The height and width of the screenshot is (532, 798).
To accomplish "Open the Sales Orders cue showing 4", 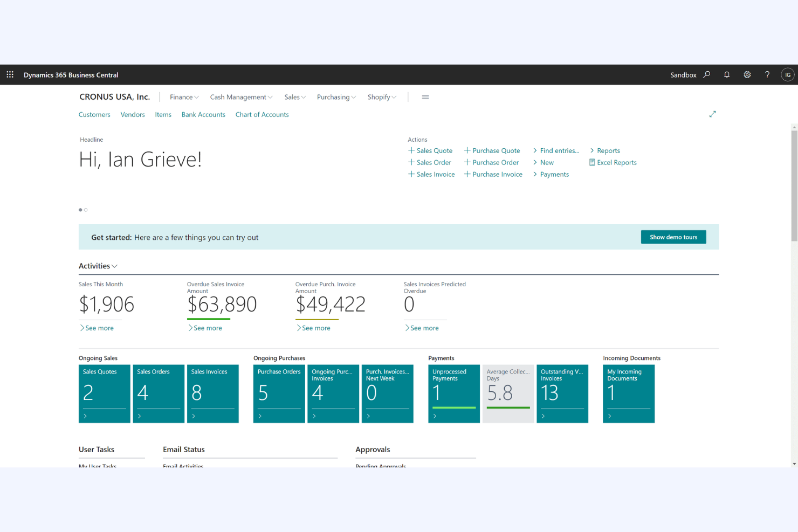I will 158,393.
